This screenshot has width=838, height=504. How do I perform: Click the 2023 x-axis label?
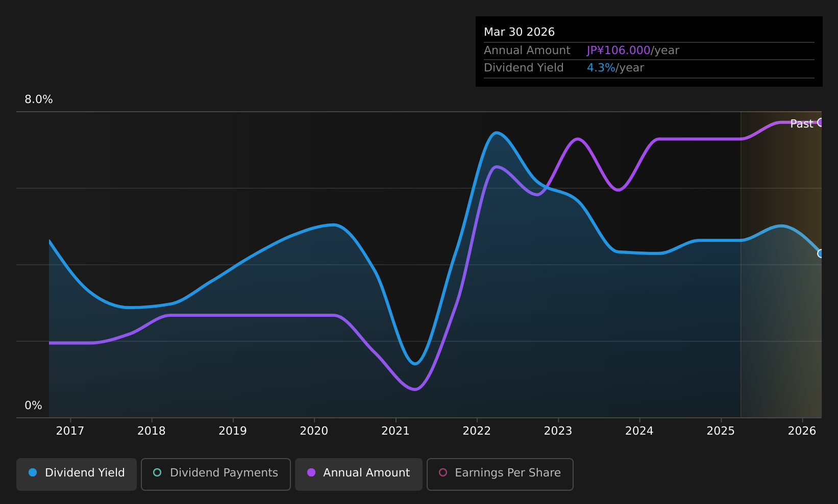(558, 431)
